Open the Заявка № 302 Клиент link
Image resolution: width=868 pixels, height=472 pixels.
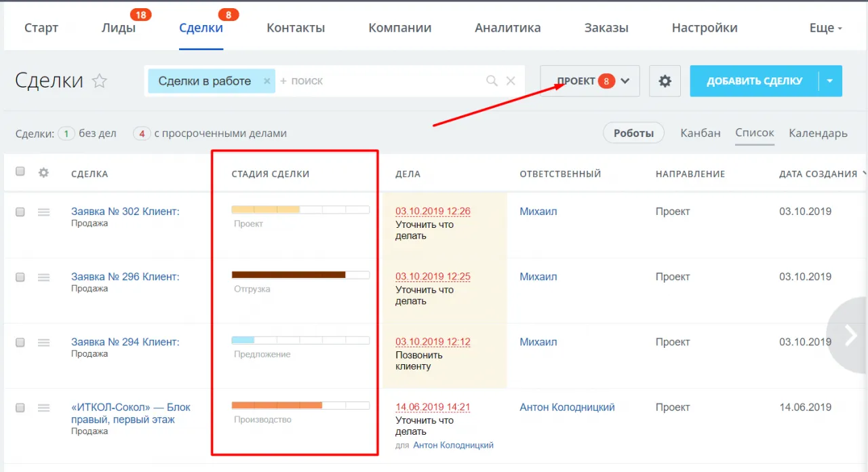click(x=125, y=211)
